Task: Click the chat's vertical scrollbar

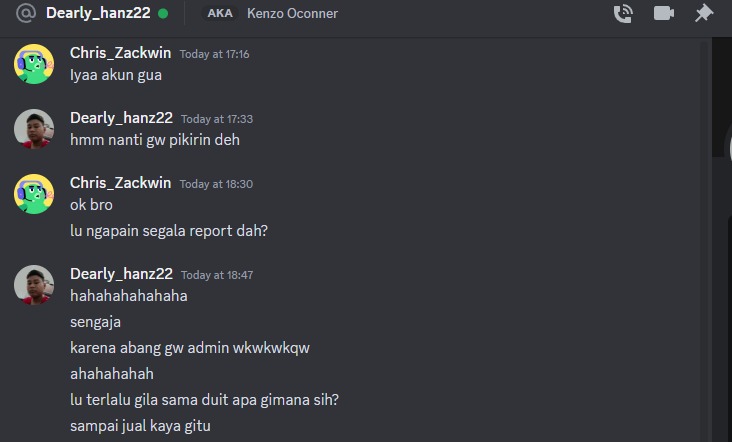Action: pyautogui.click(x=704, y=241)
